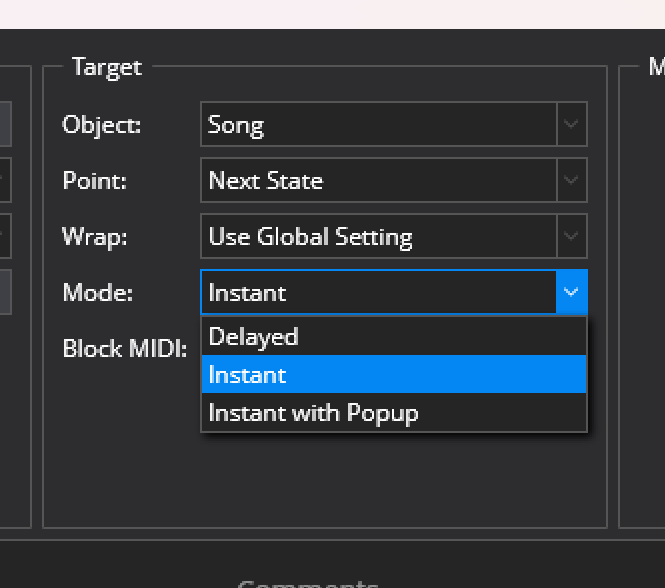Click the light title bar strip
The width and height of the screenshot is (665, 588).
point(332,14)
